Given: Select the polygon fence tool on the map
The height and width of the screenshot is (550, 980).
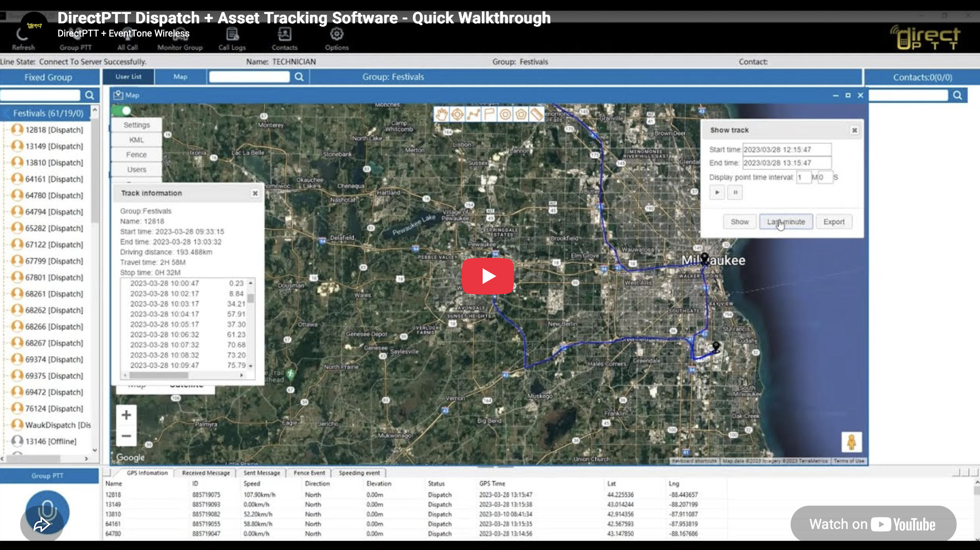Looking at the screenshot, I should pyautogui.click(x=521, y=114).
